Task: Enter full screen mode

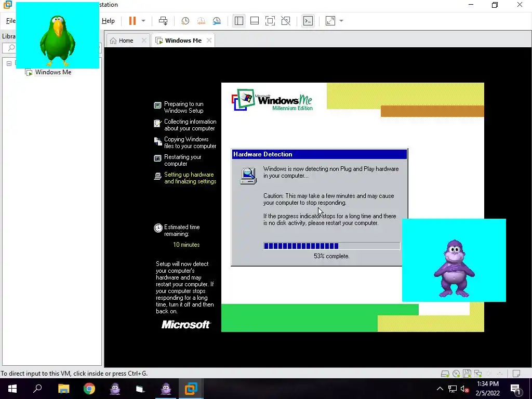Action: 270,21
